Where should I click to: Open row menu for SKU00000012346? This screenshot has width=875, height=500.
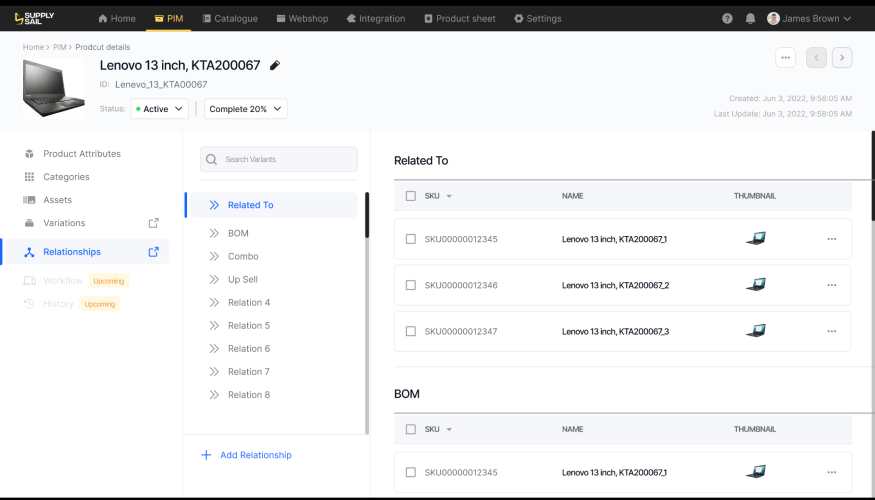[x=831, y=285]
